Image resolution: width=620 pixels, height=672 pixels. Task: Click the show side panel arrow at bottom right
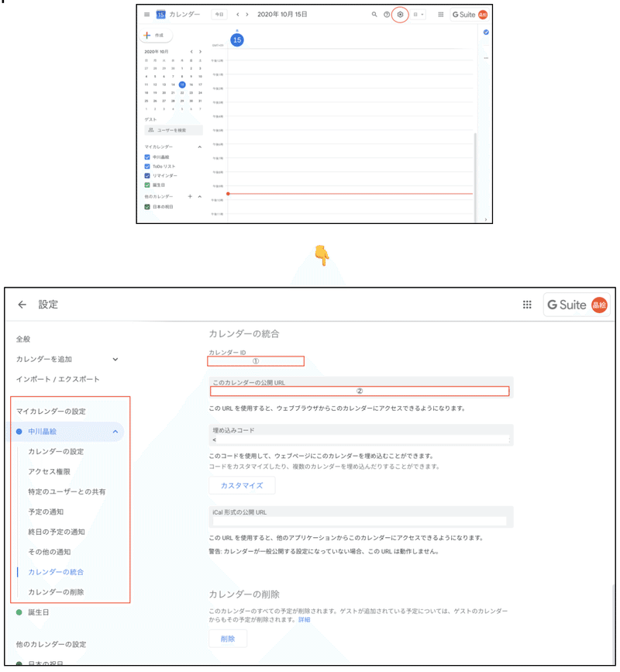(x=486, y=219)
